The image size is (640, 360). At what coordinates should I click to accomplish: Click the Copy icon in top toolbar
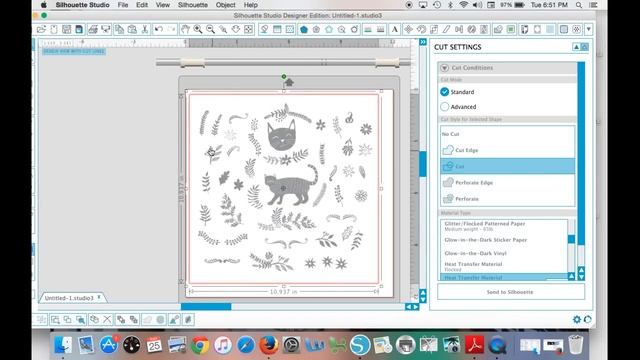[119, 29]
